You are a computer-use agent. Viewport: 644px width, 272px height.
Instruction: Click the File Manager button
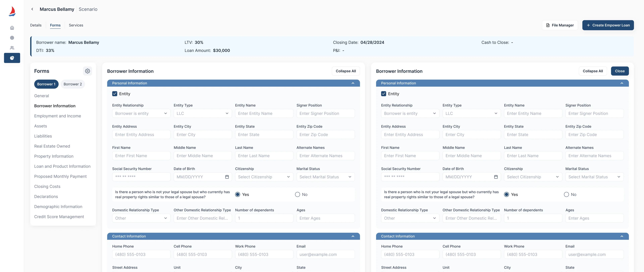560,25
